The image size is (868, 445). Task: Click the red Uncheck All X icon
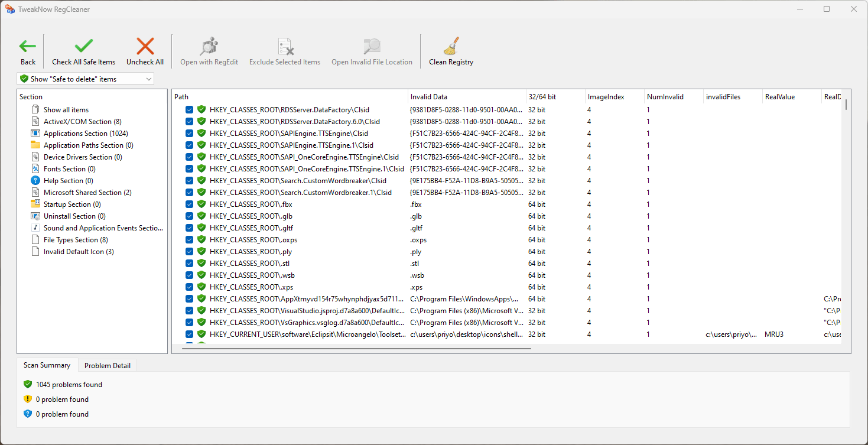[x=145, y=46]
